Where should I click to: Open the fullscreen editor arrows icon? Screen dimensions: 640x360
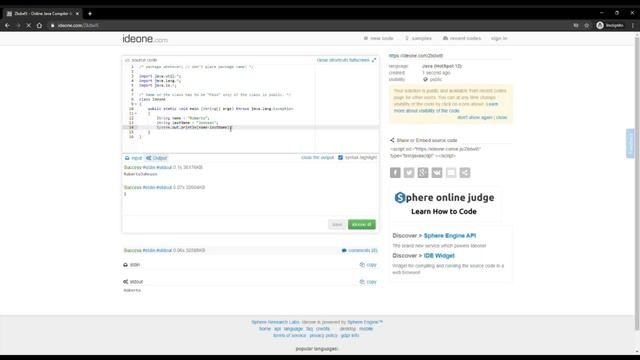[x=374, y=60]
